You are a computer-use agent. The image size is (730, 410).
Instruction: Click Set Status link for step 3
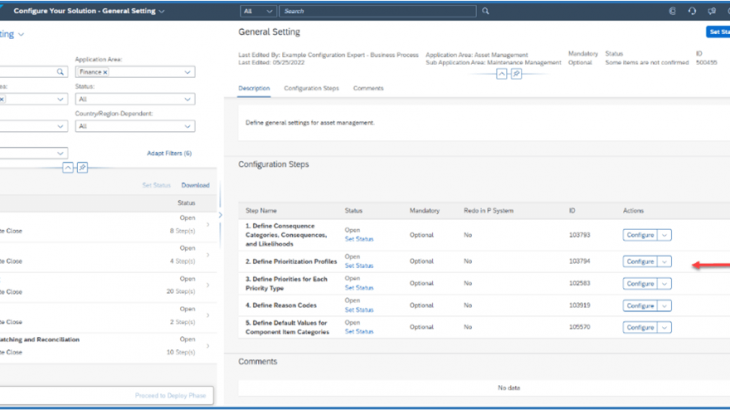[x=359, y=288]
